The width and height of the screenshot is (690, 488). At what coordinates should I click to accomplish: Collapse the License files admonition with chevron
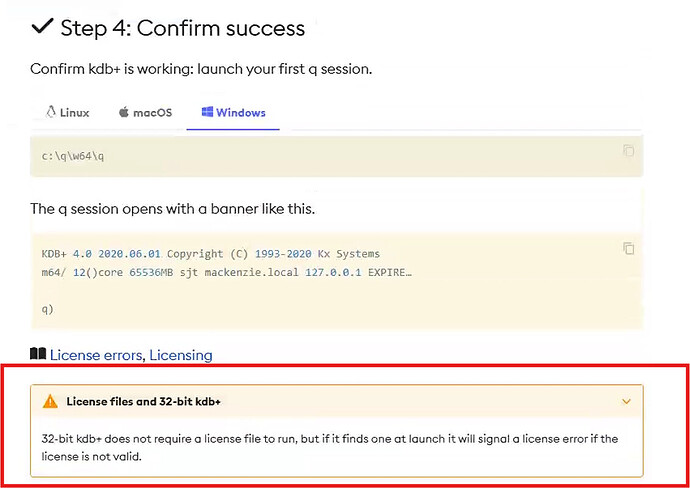[x=626, y=401]
